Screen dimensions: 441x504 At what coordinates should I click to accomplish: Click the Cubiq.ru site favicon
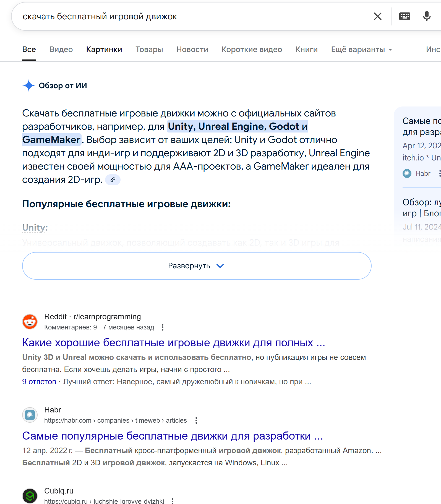30,496
